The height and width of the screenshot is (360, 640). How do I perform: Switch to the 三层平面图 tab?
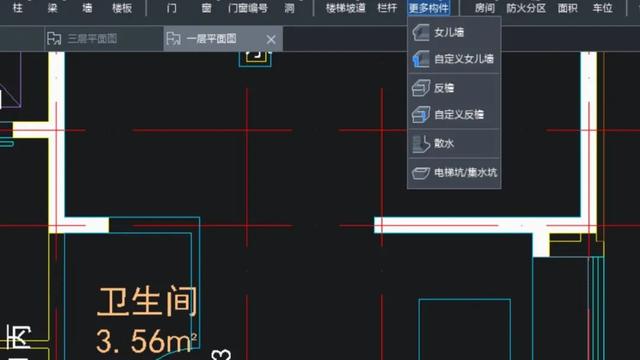point(93,39)
